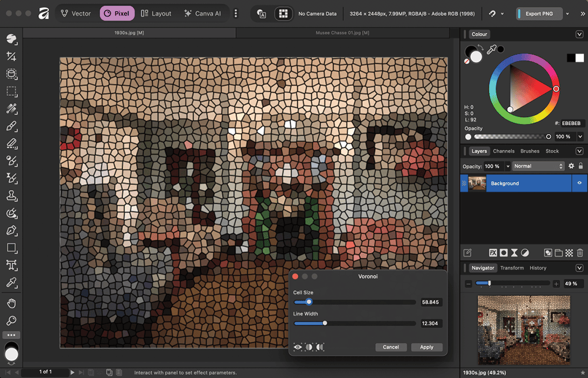This screenshot has width=588, height=378.
Task: Open the History tab
Action: click(x=537, y=268)
